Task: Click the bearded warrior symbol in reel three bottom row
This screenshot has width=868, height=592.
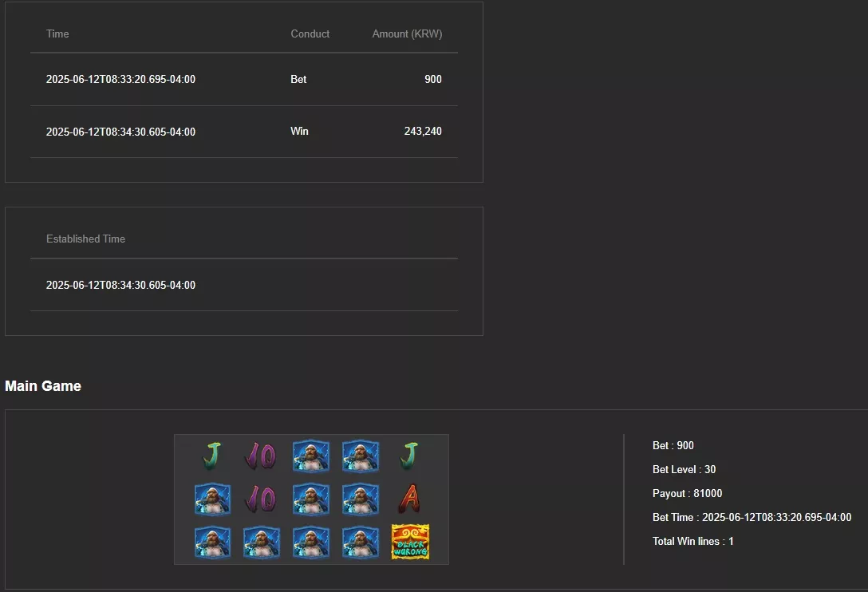Action: click(310, 543)
